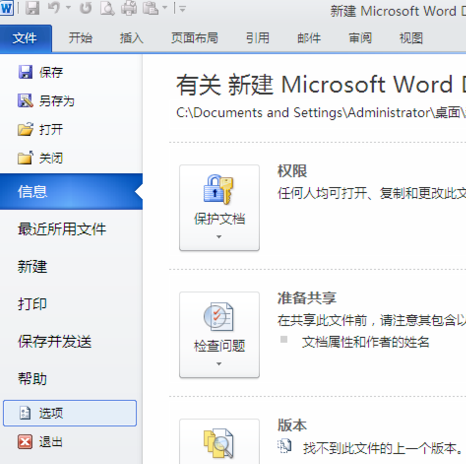Screen dimensions: 466x464
Task: Click the 打开 label in sidebar
Action: pyautogui.click(x=51, y=129)
